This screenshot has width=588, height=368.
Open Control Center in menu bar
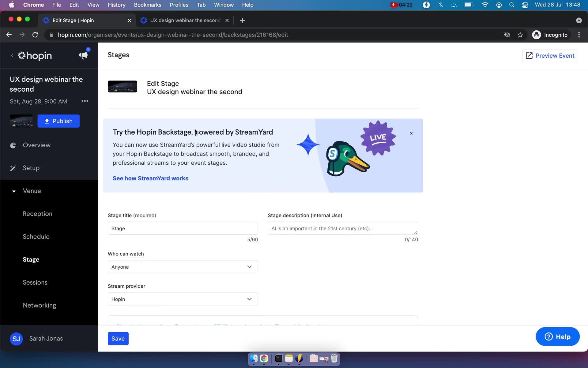[x=525, y=5]
